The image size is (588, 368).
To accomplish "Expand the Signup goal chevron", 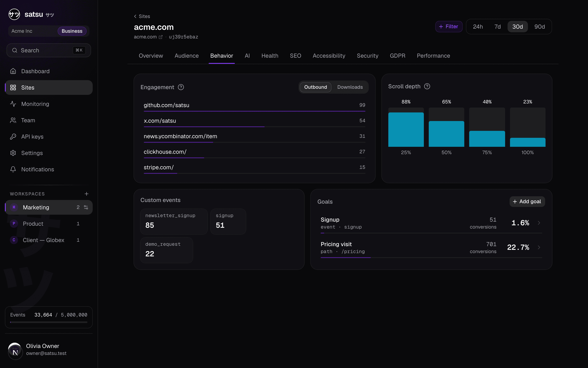I will (x=539, y=223).
